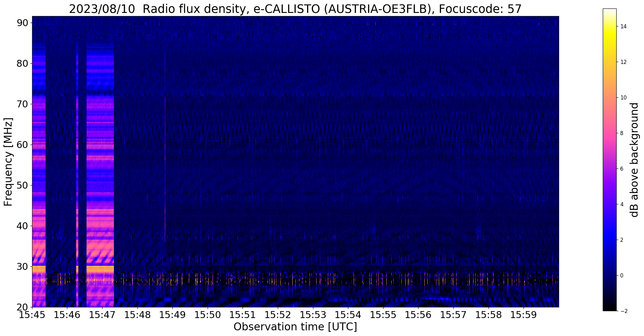Click the 'dB above background' colorbar label
This screenshot has height=336, width=644.
pos(635,160)
